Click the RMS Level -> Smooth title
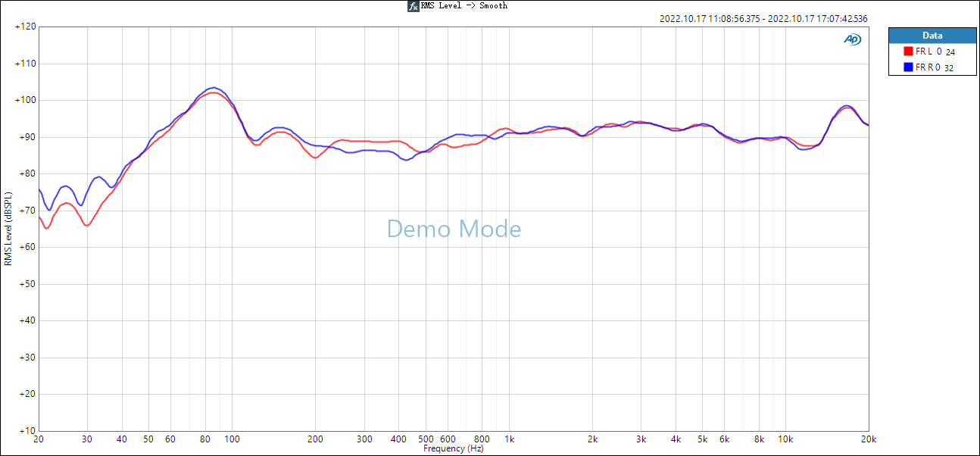This screenshot has width=980, height=456. click(463, 6)
